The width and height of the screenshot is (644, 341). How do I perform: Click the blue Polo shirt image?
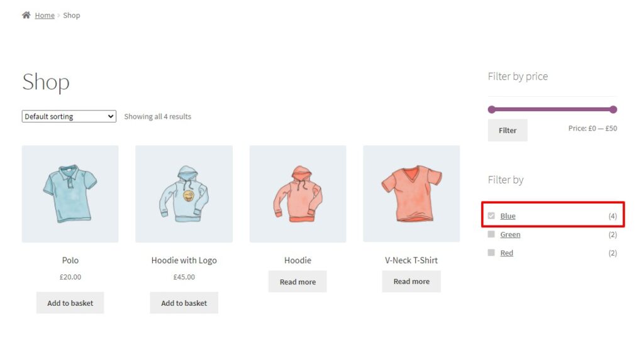click(x=70, y=193)
